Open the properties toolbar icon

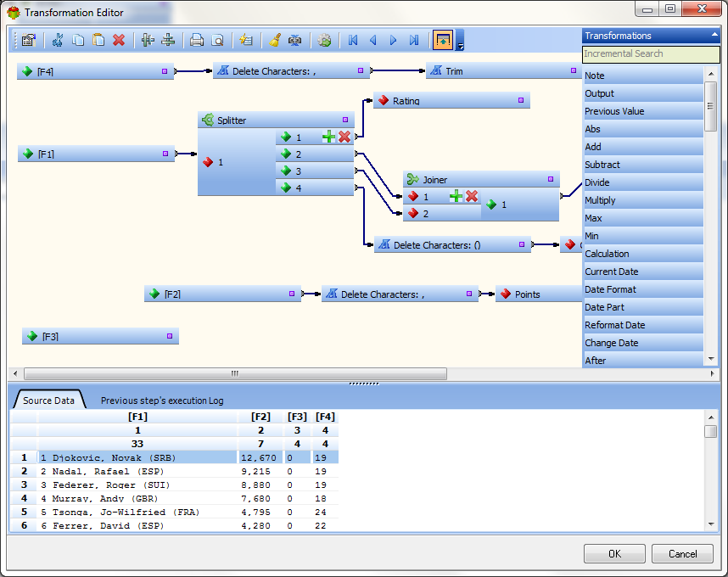(x=29, y=41)
